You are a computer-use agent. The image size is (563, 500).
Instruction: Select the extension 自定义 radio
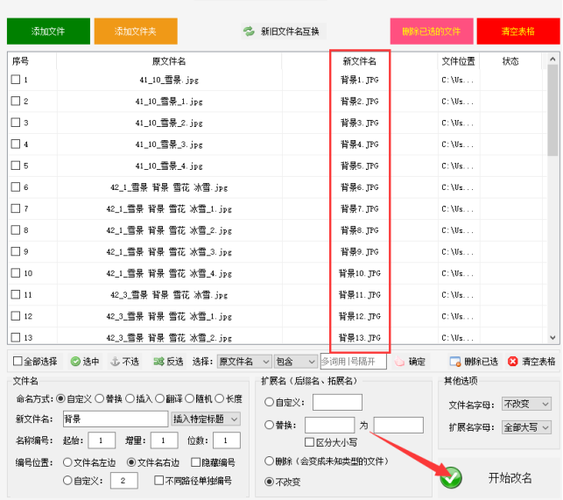tap(269, 402)
